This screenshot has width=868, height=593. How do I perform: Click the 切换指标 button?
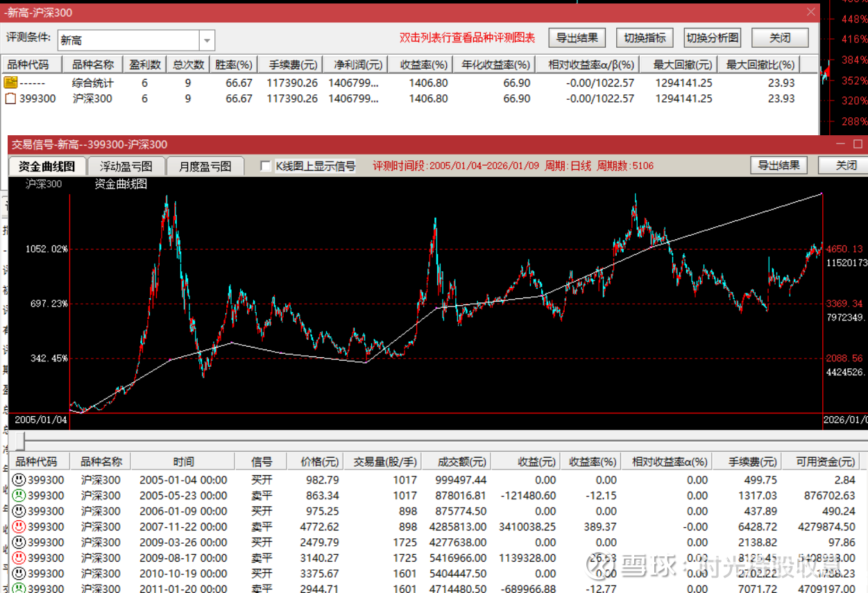pos(645,37)
